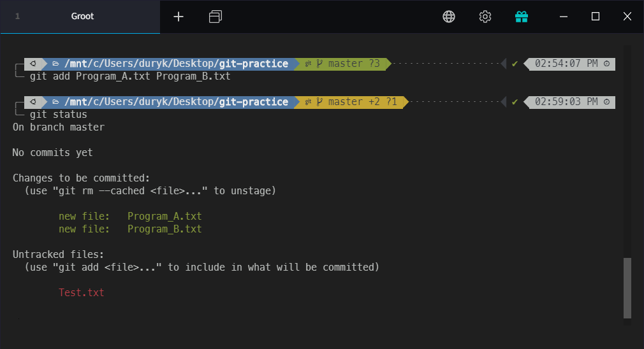
Task: Click the 'Untracked files:' heading
Action: click(58, 254)
